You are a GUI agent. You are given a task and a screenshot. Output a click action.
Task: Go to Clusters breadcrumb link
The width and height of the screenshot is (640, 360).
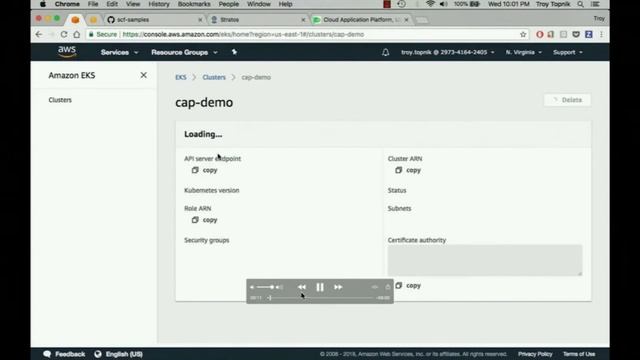pyautogui.click(x=214, y=77)
